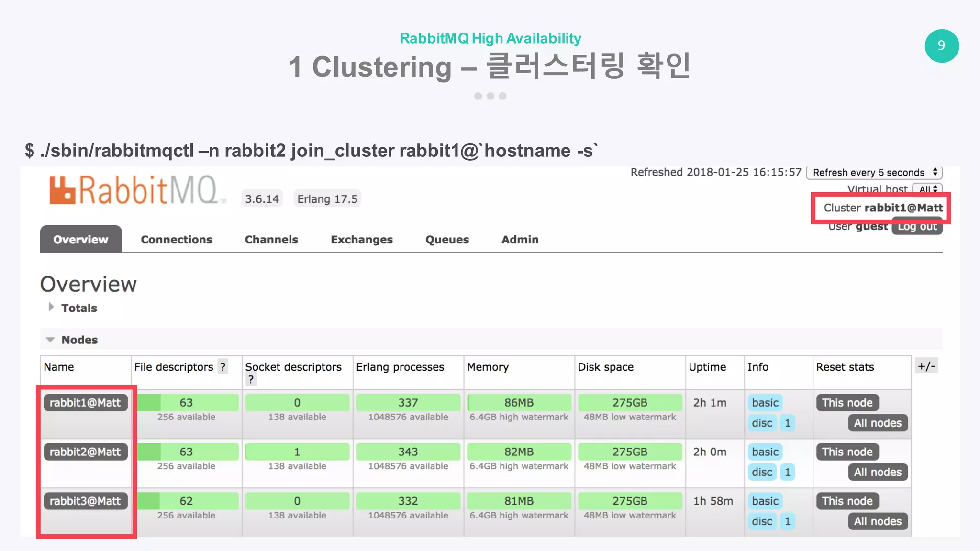Click disc tag for rabbit3@Matt
Viewport: 980px width, 551px height.
pos(762,522)
